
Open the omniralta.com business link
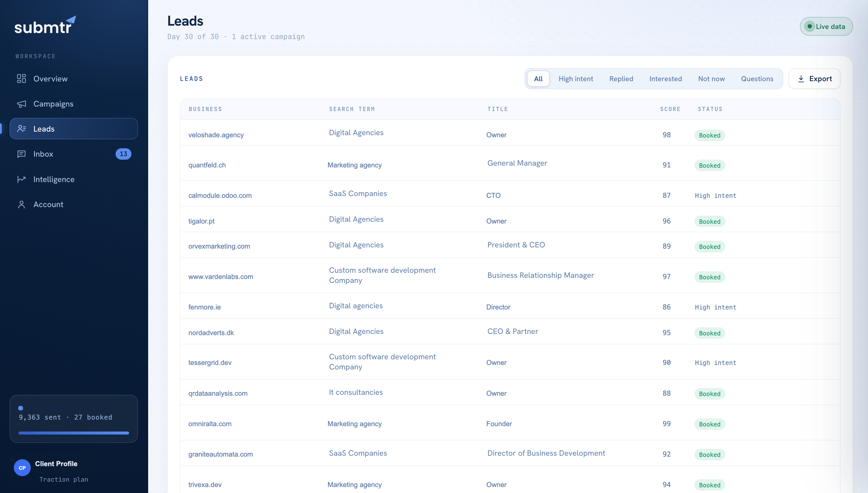click(210, 424)
